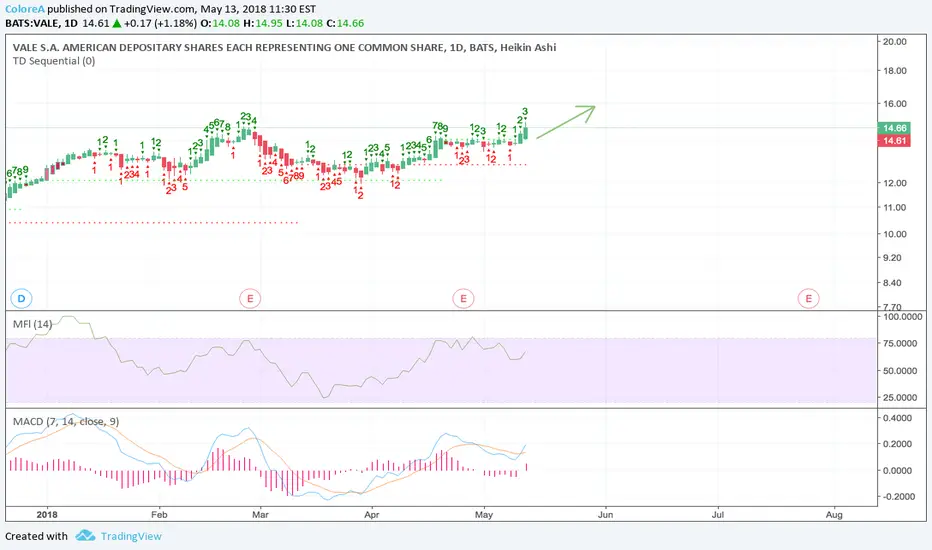Click the earnings E marker near March
Image resolution: width=932 pixels, height=550 pixels.
click(250, 298)
